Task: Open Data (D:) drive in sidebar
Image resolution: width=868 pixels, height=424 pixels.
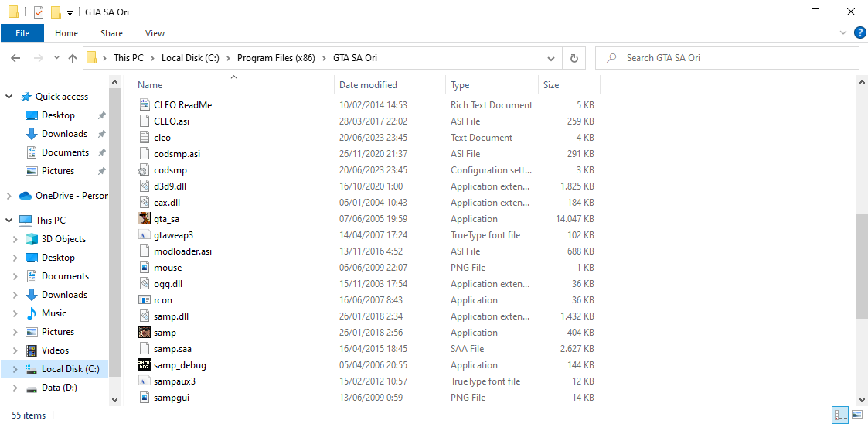Action: [60, 388]
